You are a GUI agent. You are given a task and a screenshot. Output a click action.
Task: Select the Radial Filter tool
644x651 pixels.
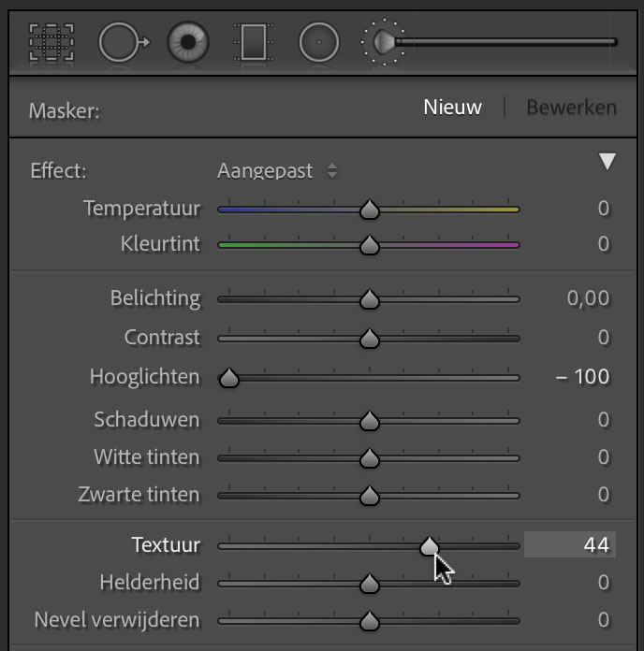coord(319,42)
